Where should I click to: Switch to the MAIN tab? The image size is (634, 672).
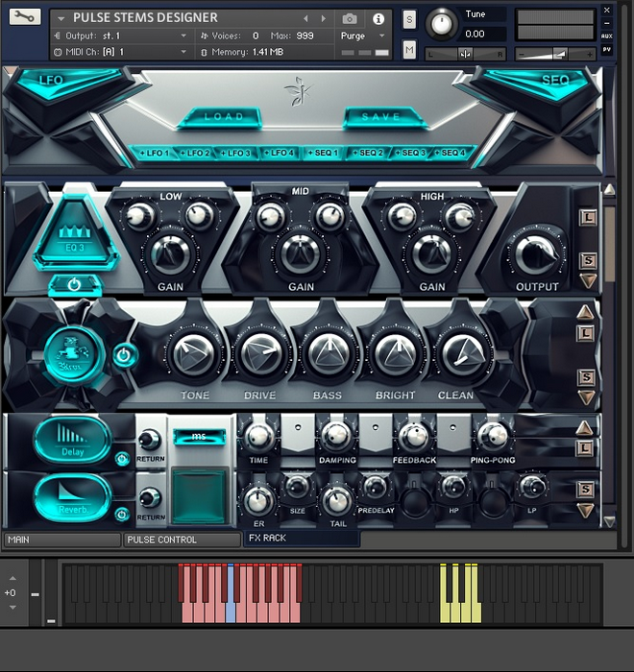coord(62,540)
